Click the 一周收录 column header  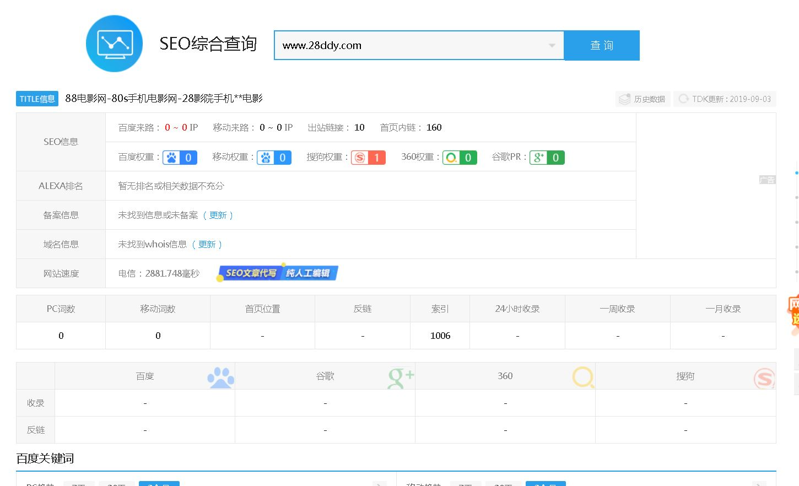click(x=618, y=309)
